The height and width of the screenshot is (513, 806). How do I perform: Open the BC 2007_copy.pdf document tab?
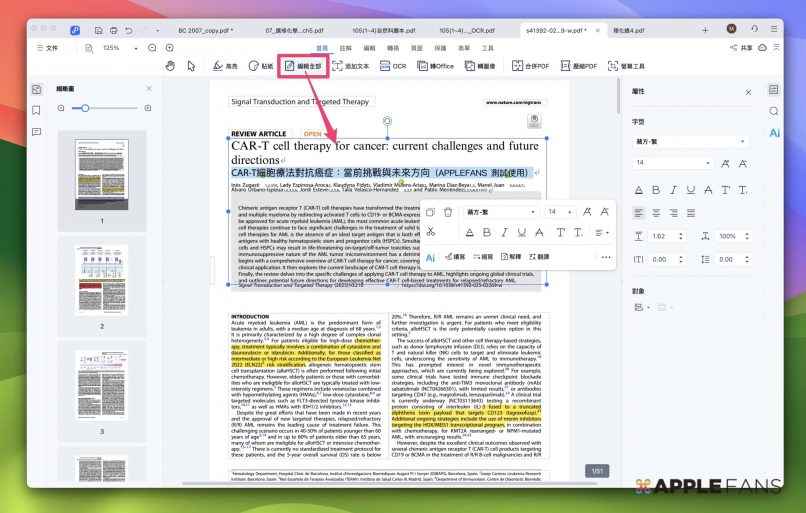click(x=205, y=30)
